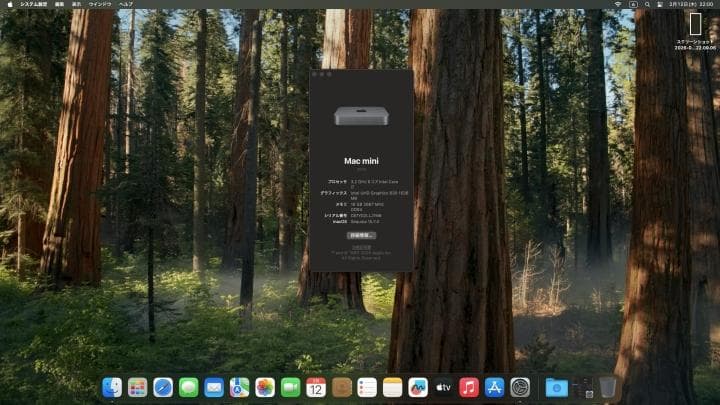Open the App Store from Dock

[x=494, y=387]
